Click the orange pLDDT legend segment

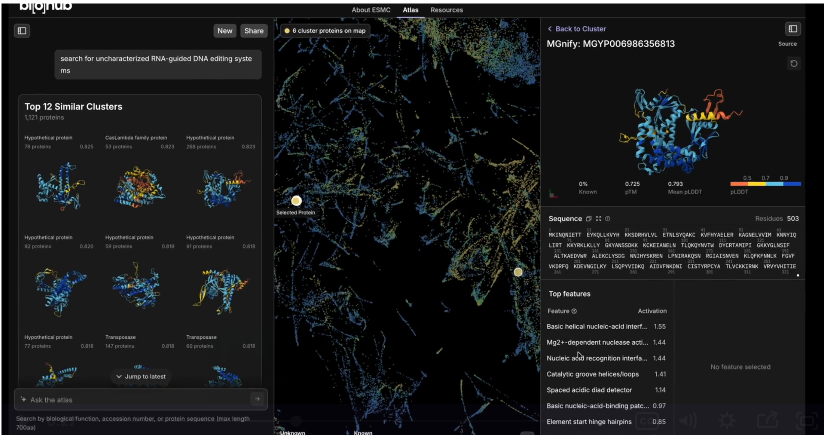739,184
